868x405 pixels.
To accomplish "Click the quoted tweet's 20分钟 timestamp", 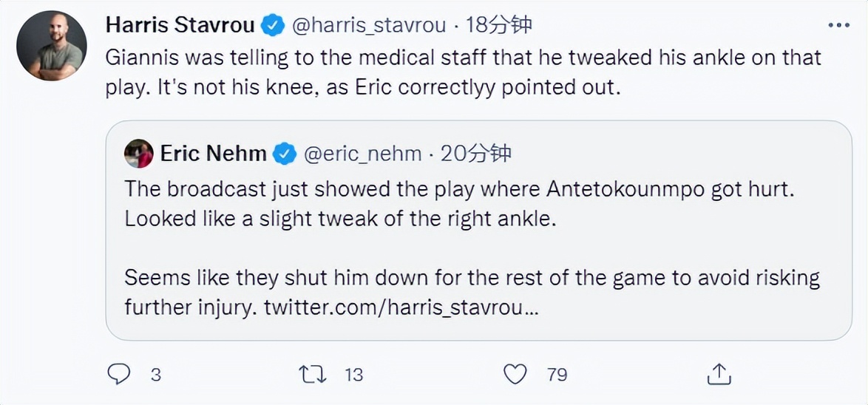I will pyautogui.click(x=476, y=154).
